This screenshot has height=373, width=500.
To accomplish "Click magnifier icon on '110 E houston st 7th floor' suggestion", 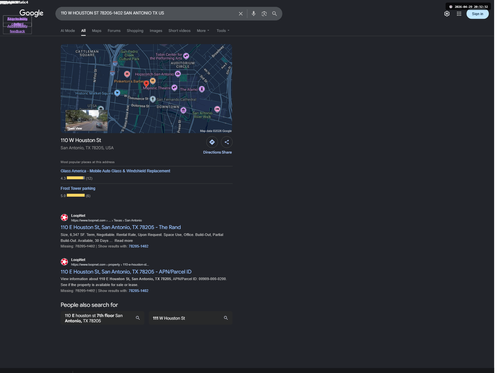I will coord(138,318).
